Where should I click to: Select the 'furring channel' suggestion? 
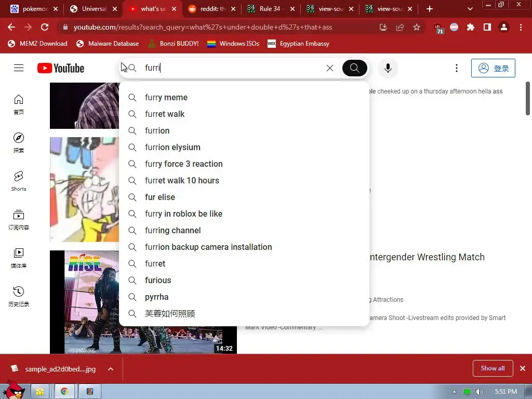(x=244, y=230)
